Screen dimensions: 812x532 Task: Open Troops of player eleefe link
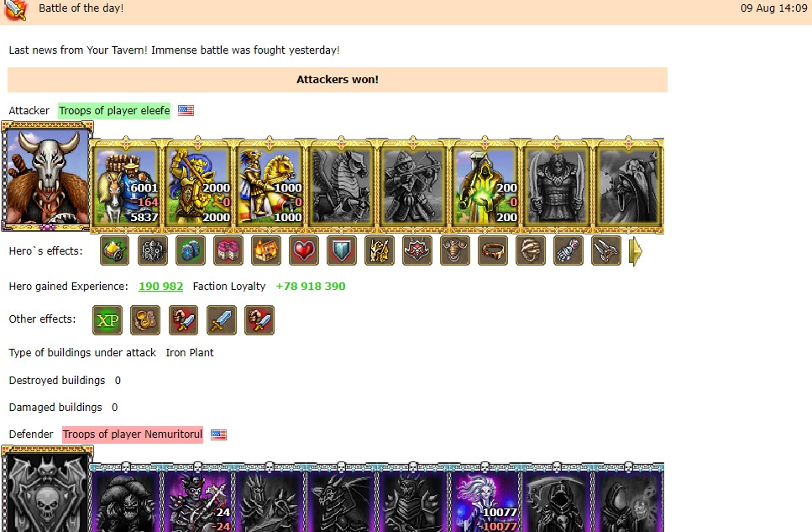114,110
